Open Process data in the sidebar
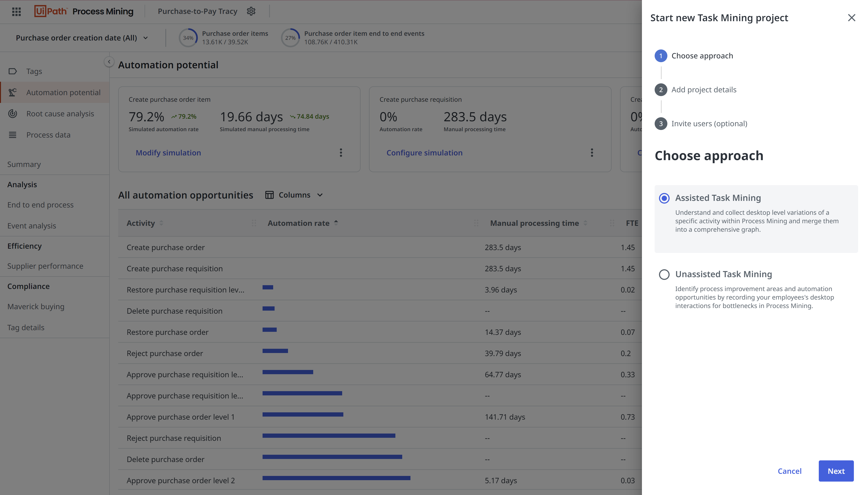 point(55,135)
